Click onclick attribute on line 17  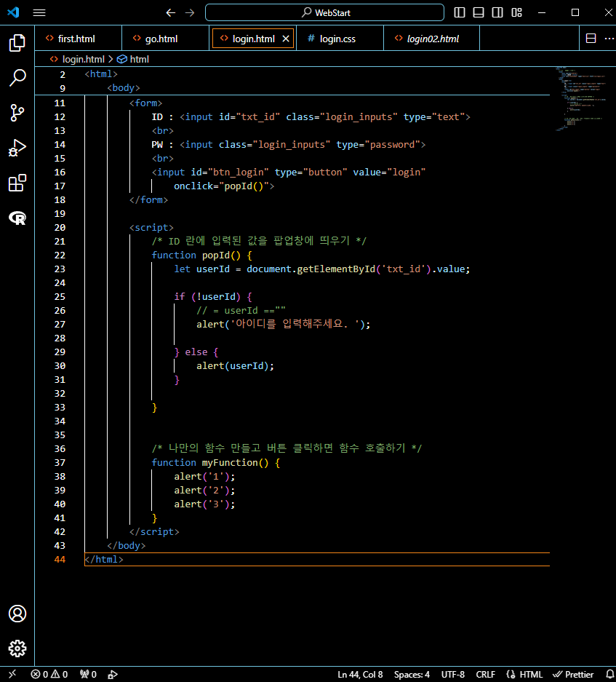coord(193,186)
